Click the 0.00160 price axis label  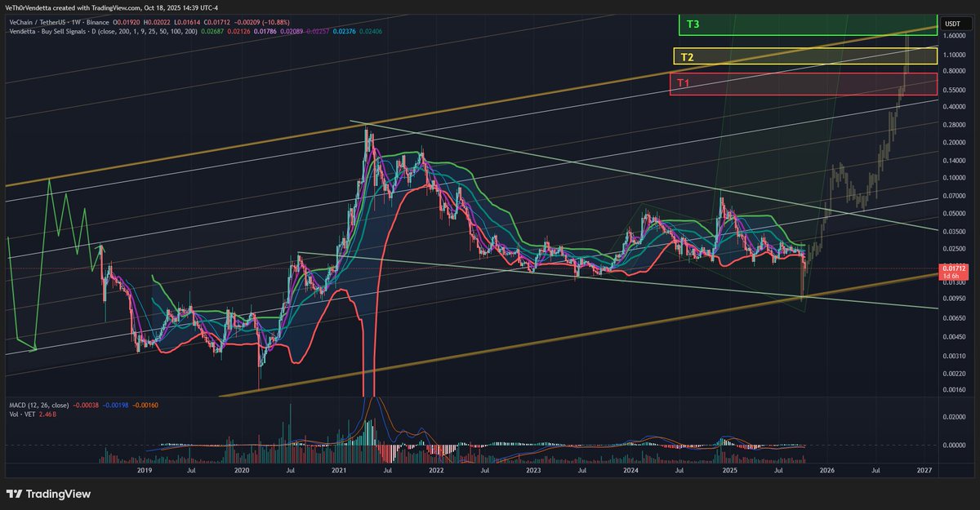click(x=953, y=390)
